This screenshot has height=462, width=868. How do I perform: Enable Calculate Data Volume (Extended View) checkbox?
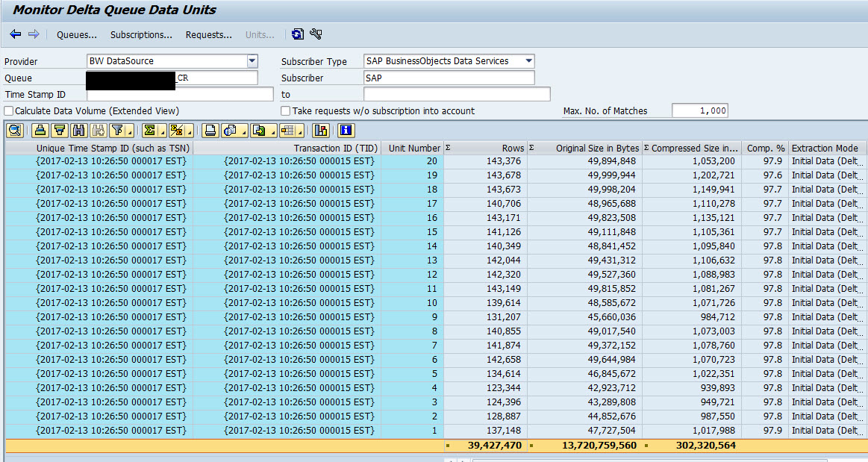pyautogui.click(x=9, y=111)
